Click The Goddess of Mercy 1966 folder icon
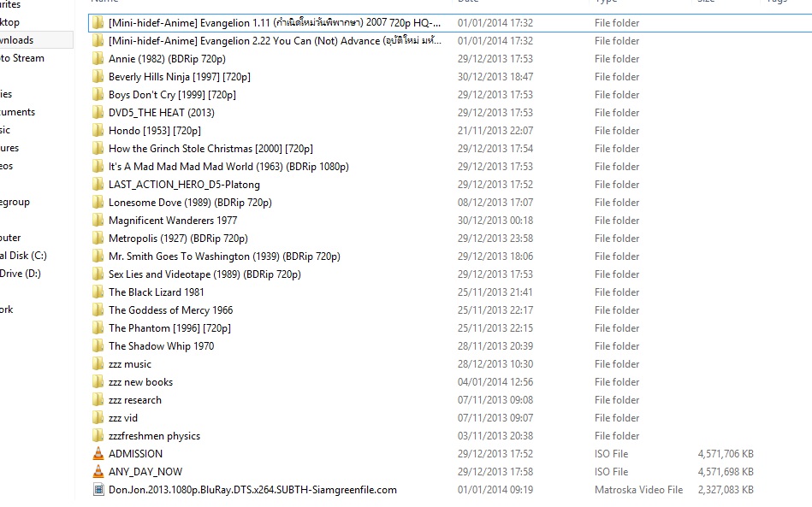 point(98,310)
